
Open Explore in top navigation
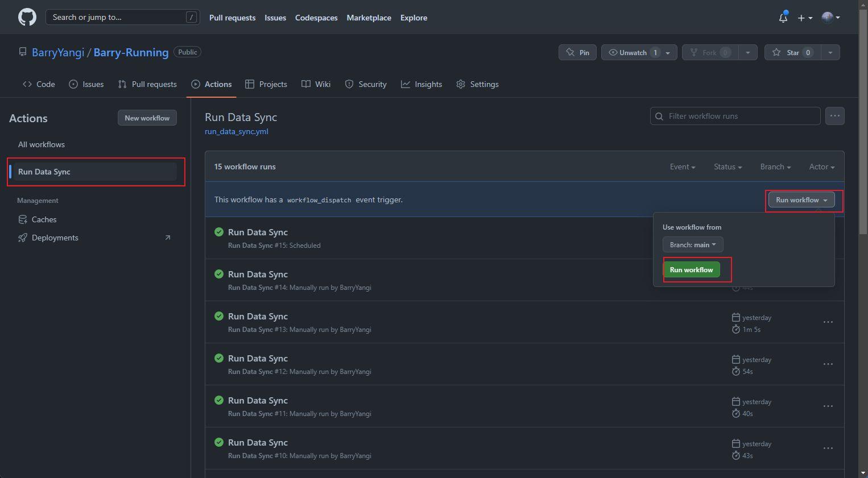(414, 18)
